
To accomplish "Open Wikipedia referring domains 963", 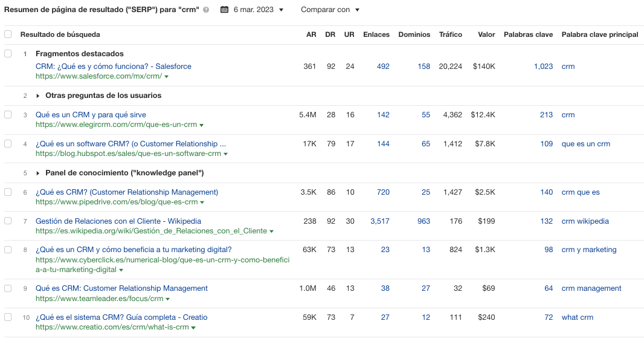I will [424, 221].
